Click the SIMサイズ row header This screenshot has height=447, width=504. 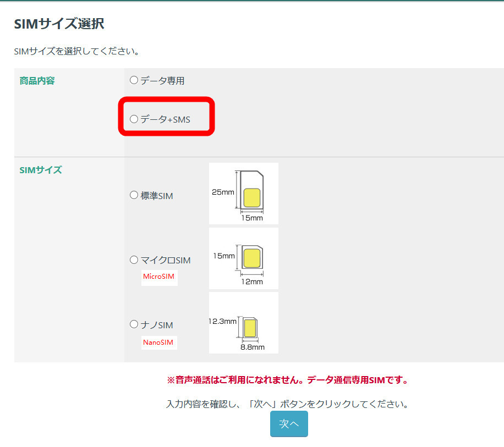coord(41,170)
